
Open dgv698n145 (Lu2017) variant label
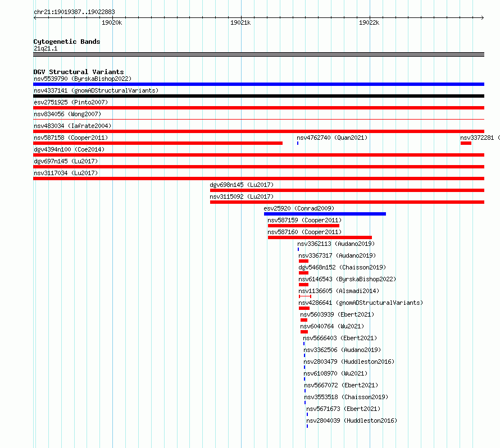point(242,185)
